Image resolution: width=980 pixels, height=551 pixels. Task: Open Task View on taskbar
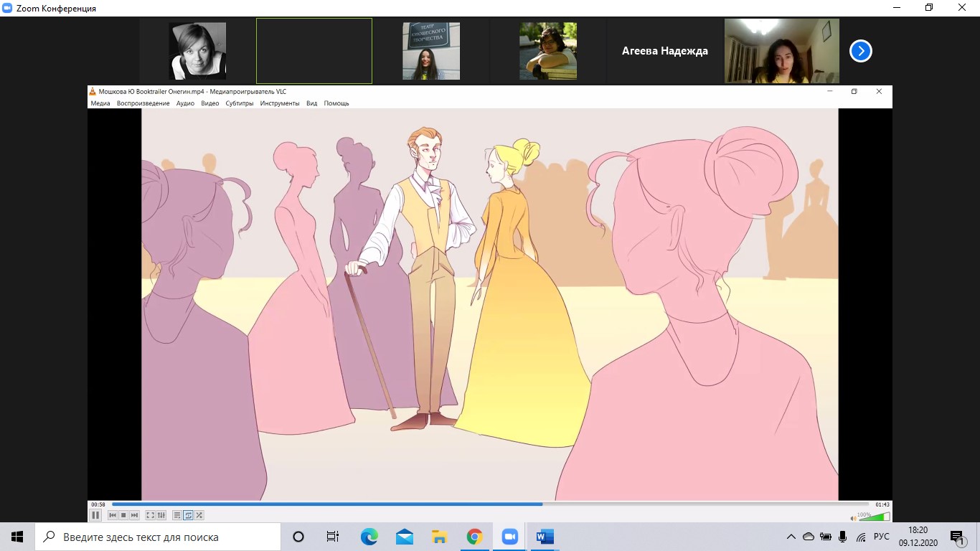coord(333,537)
